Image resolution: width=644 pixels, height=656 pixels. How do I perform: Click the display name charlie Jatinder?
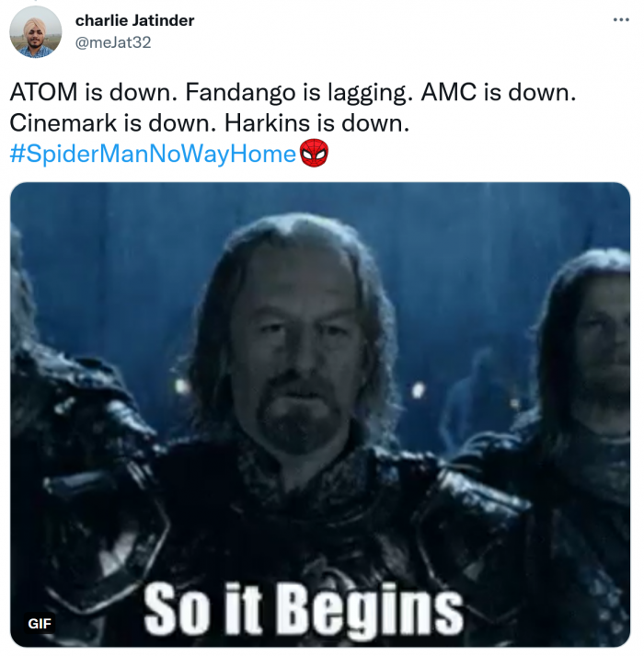click(134, 20)
